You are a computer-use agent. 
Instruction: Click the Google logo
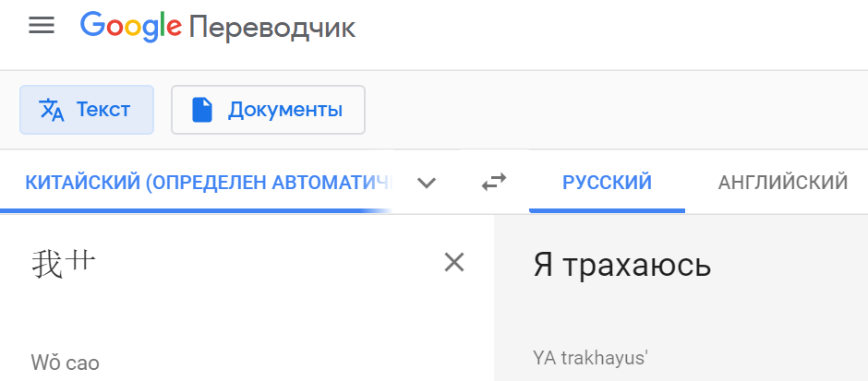130,26
